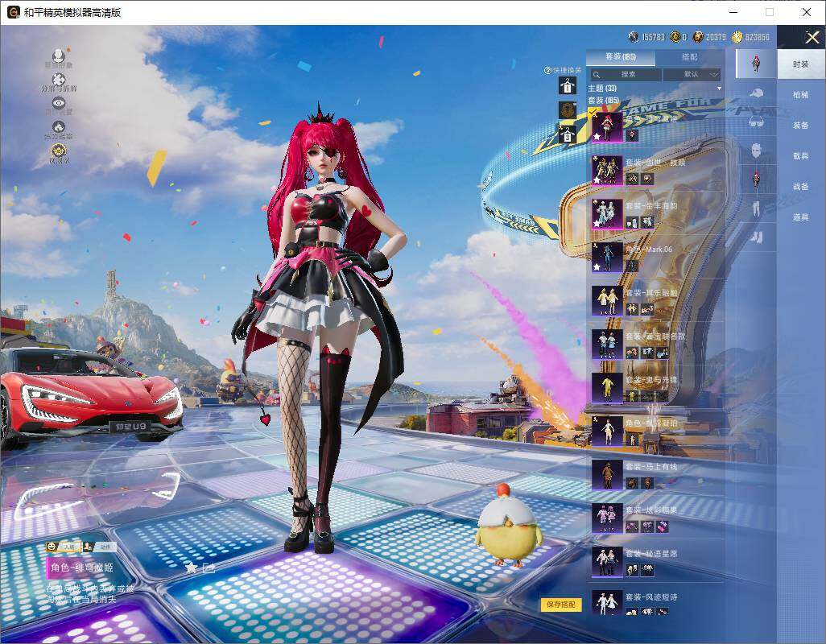Click the 155783 currency icon
The width and height of the screenshot is (826, 644).
tap(634, 37)
